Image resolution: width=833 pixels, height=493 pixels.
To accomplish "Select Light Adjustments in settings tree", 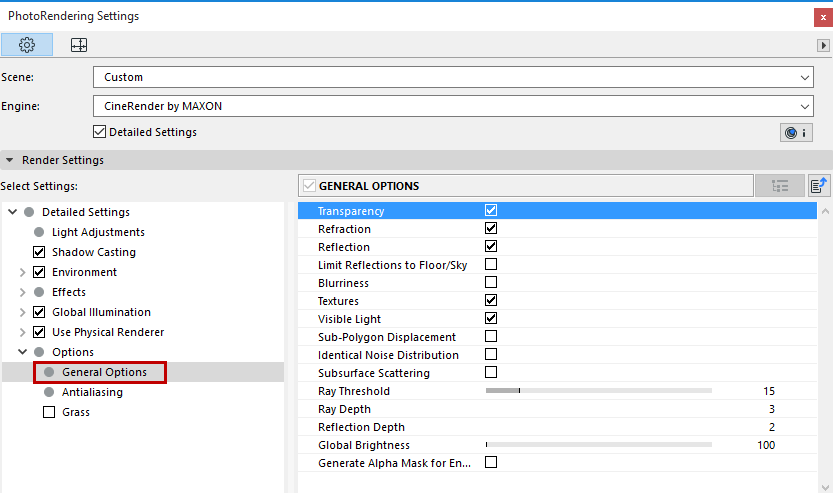I will [x=98, y=232].
